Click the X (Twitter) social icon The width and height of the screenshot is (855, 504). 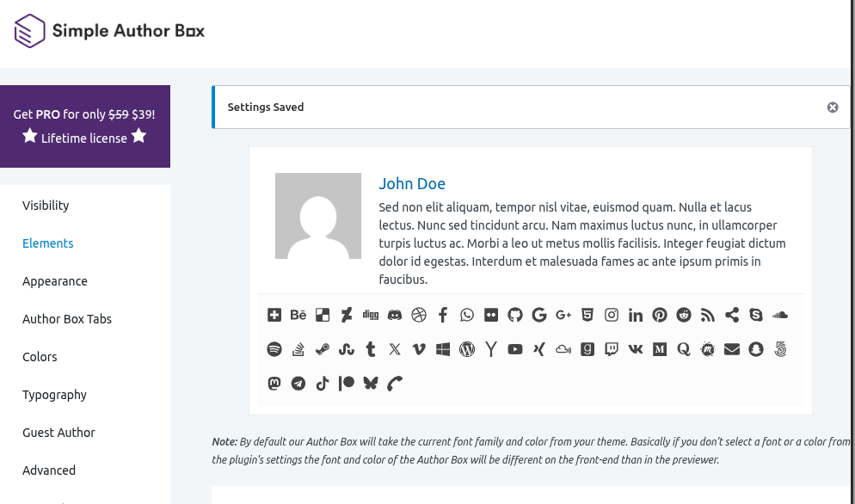395,349
